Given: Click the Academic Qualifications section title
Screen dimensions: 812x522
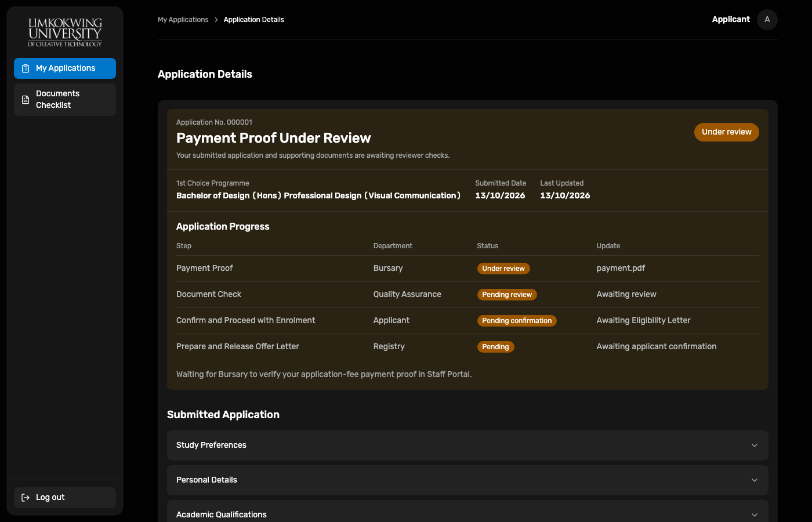Looking at the screenshot, I should tap(222, 515).
